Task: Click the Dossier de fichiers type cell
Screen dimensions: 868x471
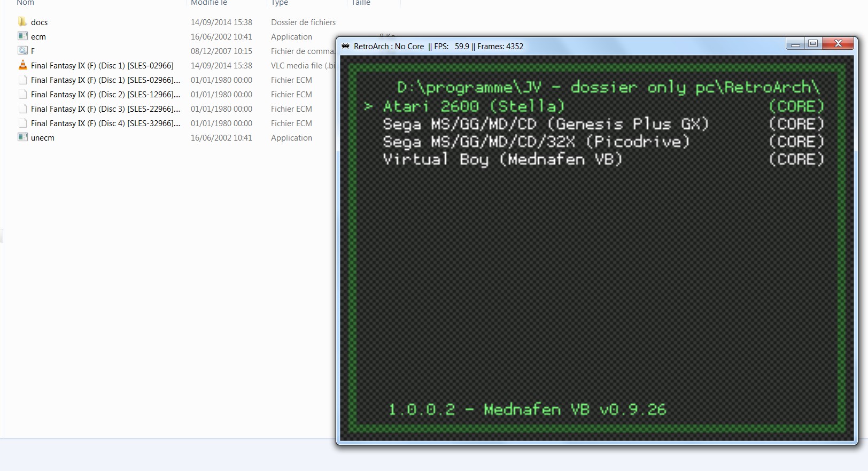Action: [303, 22]
